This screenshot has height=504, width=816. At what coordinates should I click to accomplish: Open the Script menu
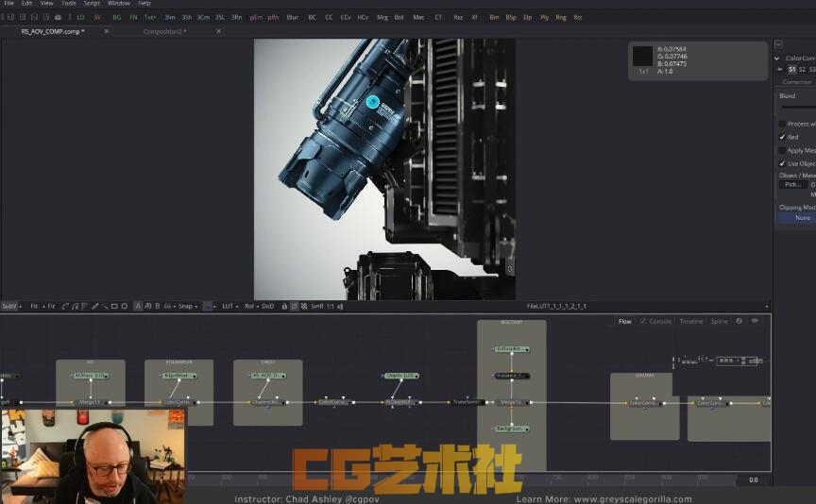tap(92, 3)
